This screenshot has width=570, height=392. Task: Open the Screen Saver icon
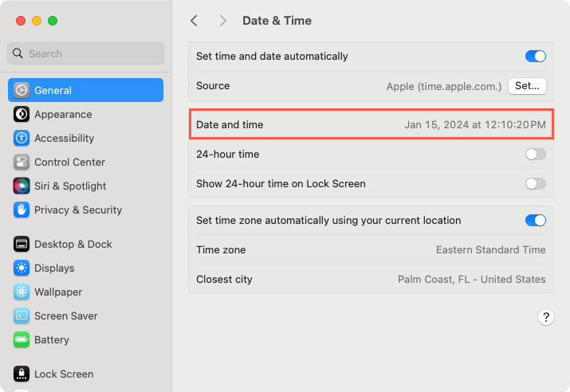point(22,316)
